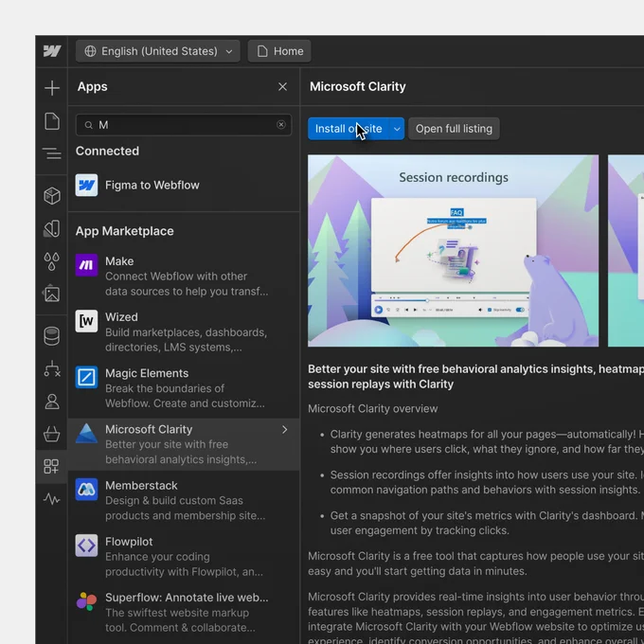Open the Pages panel icon
This screenshot has width=644, height=644.
click(x=52, y=121)
